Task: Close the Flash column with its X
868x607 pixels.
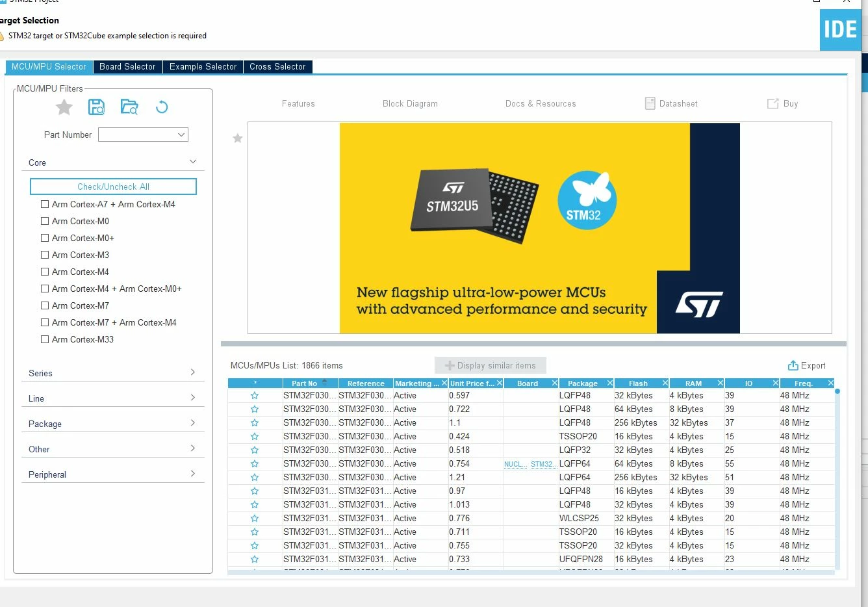Action: coord(665,383)
